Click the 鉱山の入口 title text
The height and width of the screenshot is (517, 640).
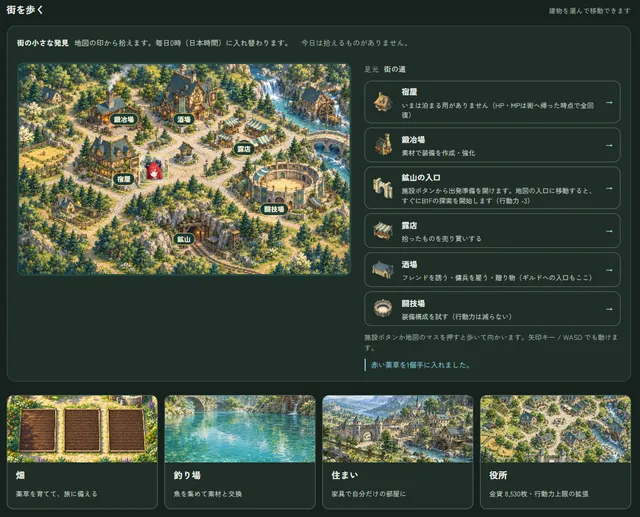point(421,178)
